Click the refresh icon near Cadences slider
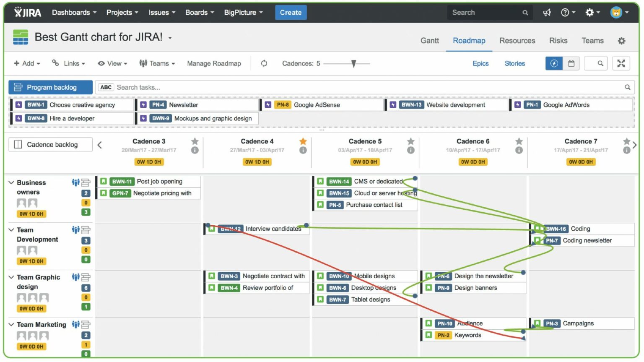The width and height of the screenshot is (644, 362). point(264,63)
